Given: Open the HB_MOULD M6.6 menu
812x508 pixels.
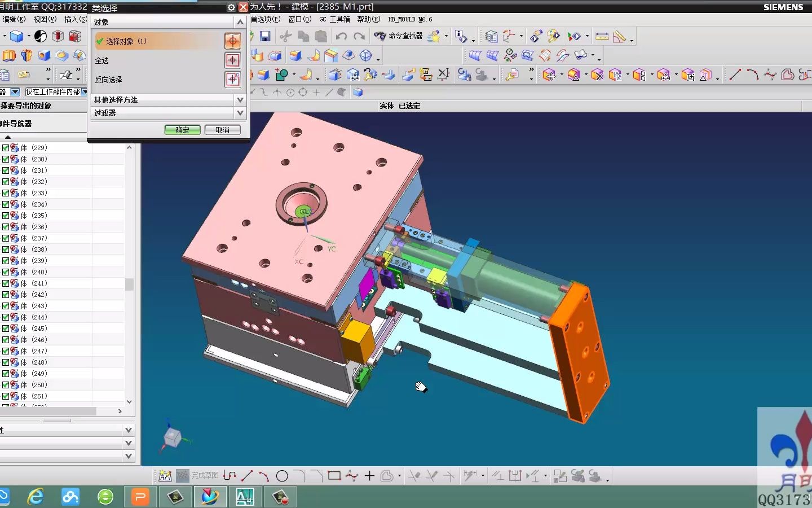Looking at the screenshot, I should pos(410,19).
